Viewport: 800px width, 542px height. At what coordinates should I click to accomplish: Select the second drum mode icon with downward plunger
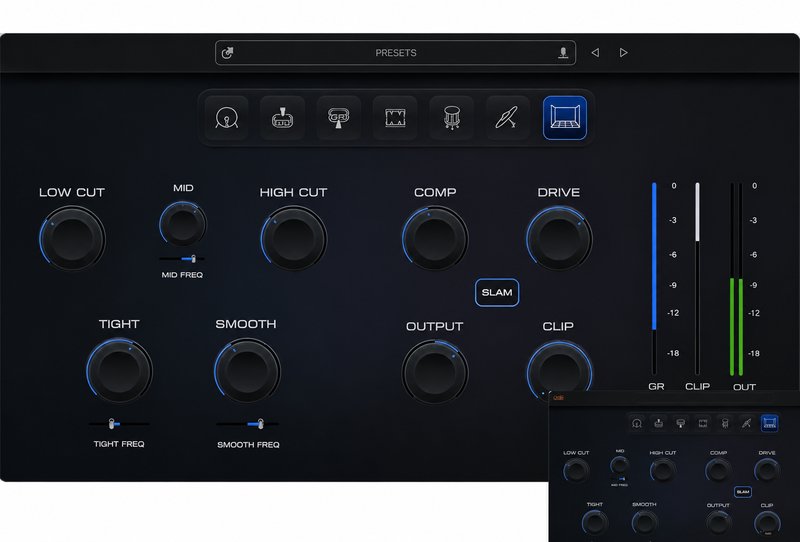[x=282, y=118]
